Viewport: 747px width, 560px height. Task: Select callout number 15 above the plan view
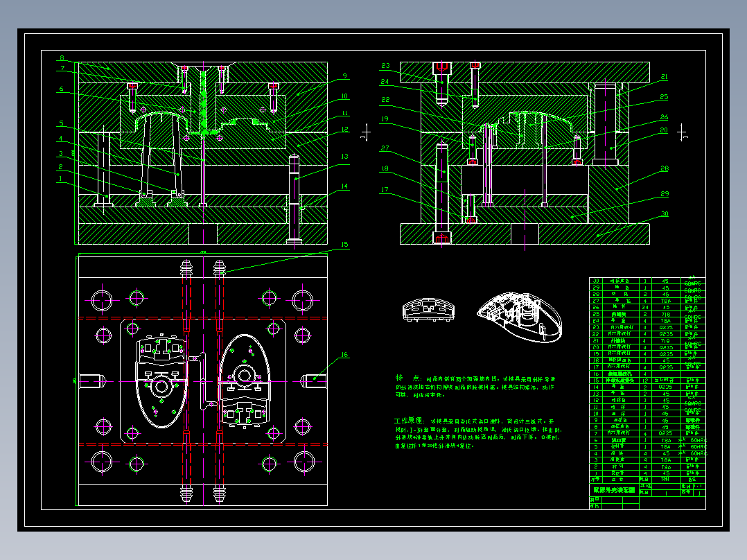click(344, 245)
